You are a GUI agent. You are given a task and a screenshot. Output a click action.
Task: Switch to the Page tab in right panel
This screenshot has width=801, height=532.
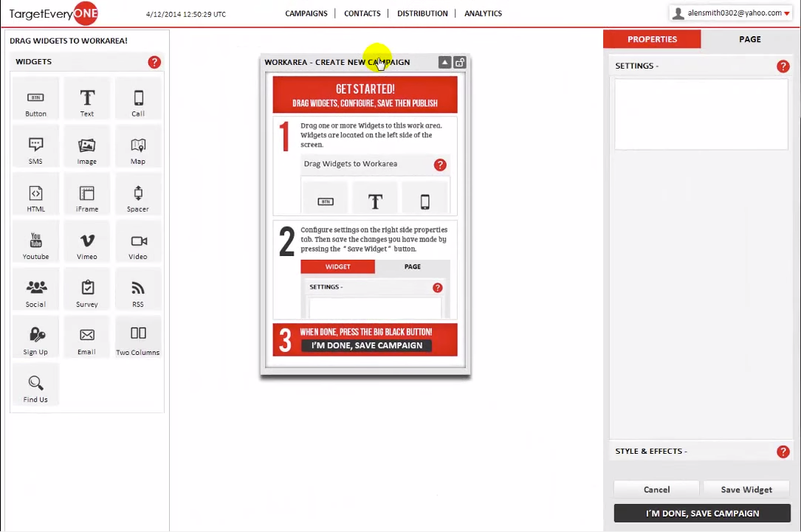pyautogui.click(x=749, y=39)
